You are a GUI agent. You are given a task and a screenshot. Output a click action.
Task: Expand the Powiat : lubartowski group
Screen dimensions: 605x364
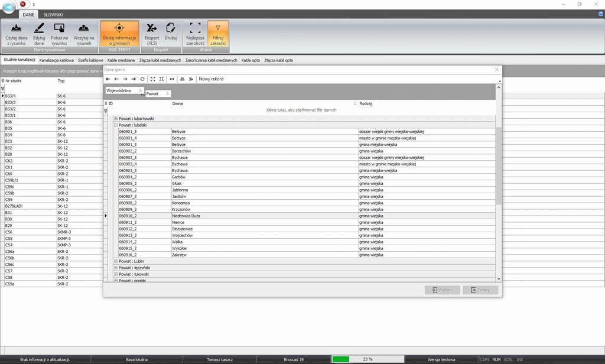click(x=116, y=119)
